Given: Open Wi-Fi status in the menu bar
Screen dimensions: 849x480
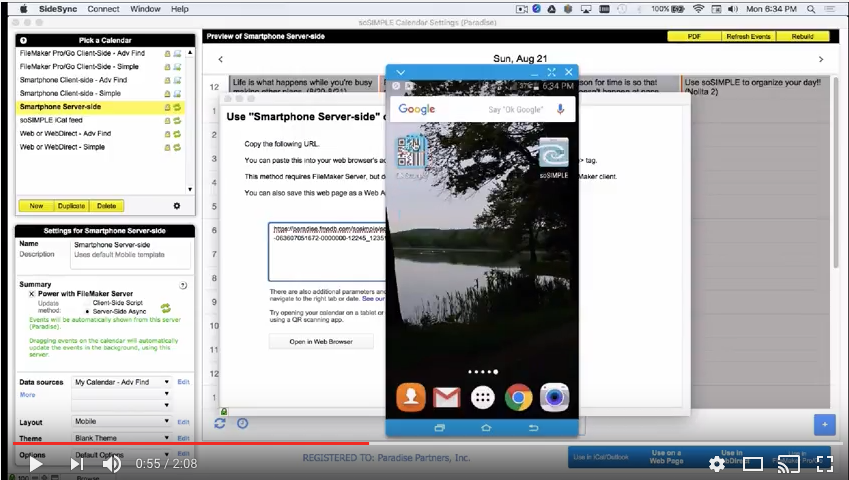Looking at the screenshot, I should (698, 9).
